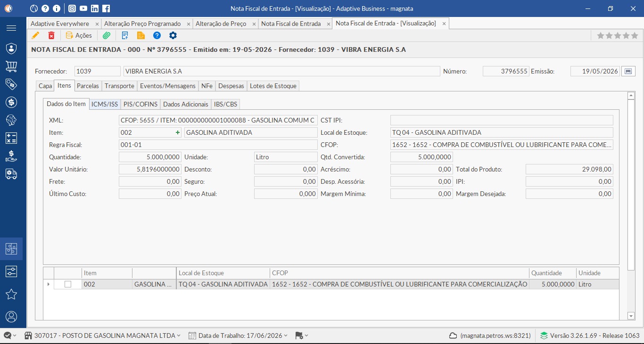
Task: Click the Ações button
Action: [79, 35]
